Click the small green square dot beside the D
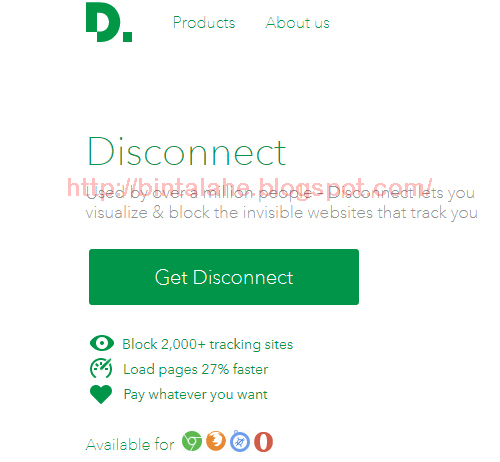The height and width of the screenshot is (462, 500). [127, 37]
